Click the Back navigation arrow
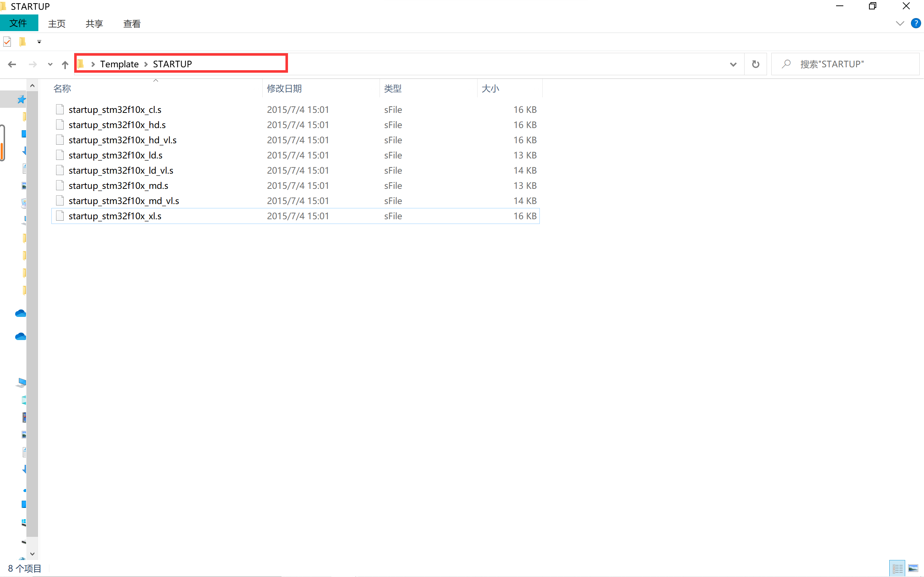The width and height of the screenshot is (924, 577). pyautogui.click(x=12, y=64)
